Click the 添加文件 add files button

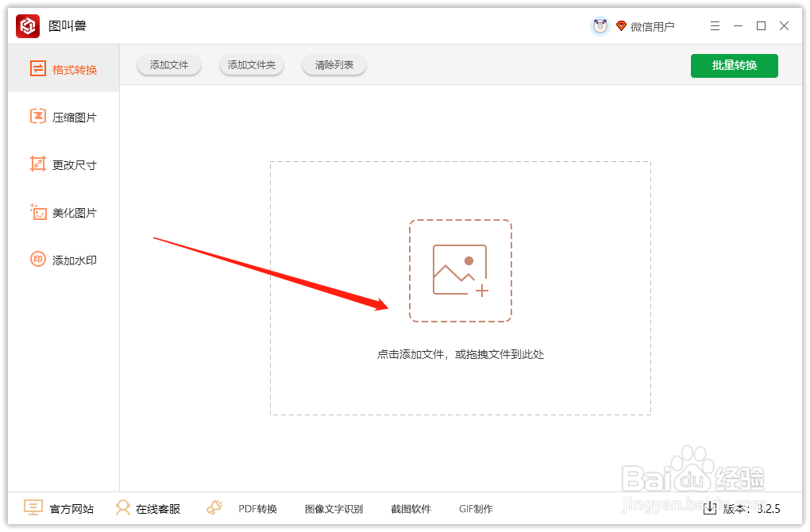click(x=168, y=65)
